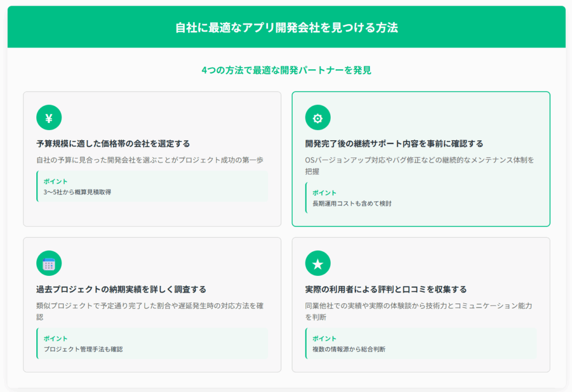This screenshot has height=392, width=572.
Task: Click the yen currency icon
Action: tap(49, 118)
